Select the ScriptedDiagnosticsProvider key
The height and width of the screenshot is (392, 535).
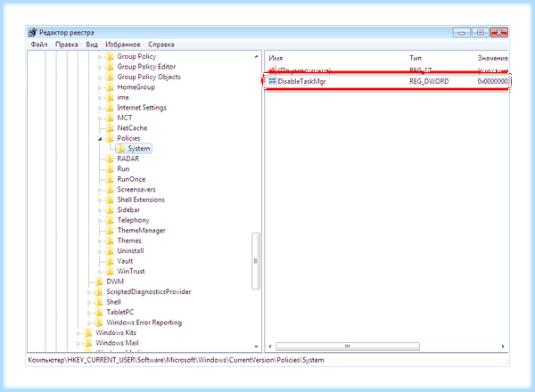(148, 292)
